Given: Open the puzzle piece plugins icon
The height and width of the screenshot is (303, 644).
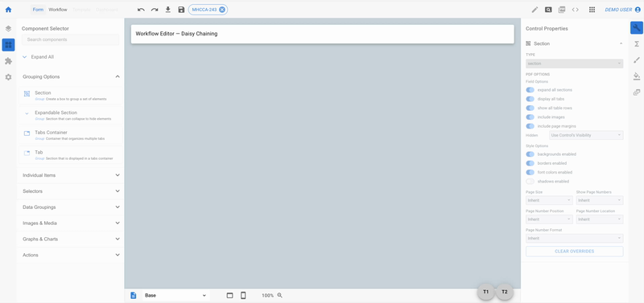Looking at the screenshot, I should coord(8,61).
